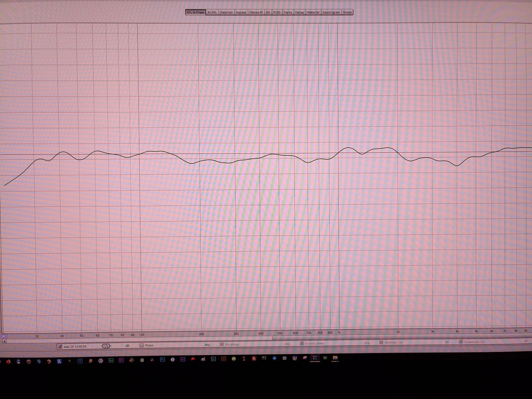Hide the May 28 12:48:09 measurement trace
The image size is (532, 399).
[60, 347]
